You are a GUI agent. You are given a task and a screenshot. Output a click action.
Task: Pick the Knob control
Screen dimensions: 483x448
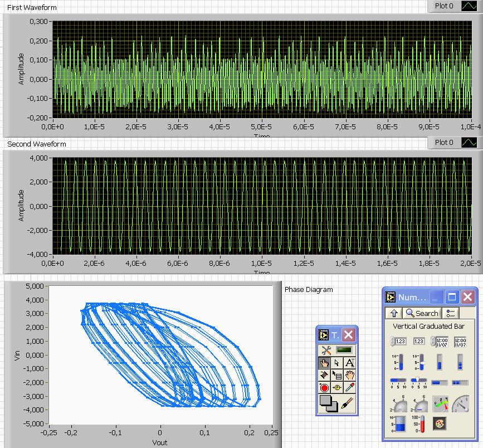tap(398, 403)
